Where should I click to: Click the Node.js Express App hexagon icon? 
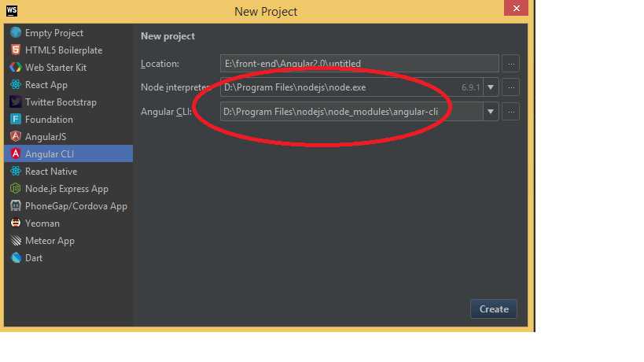tap(16, 189)
